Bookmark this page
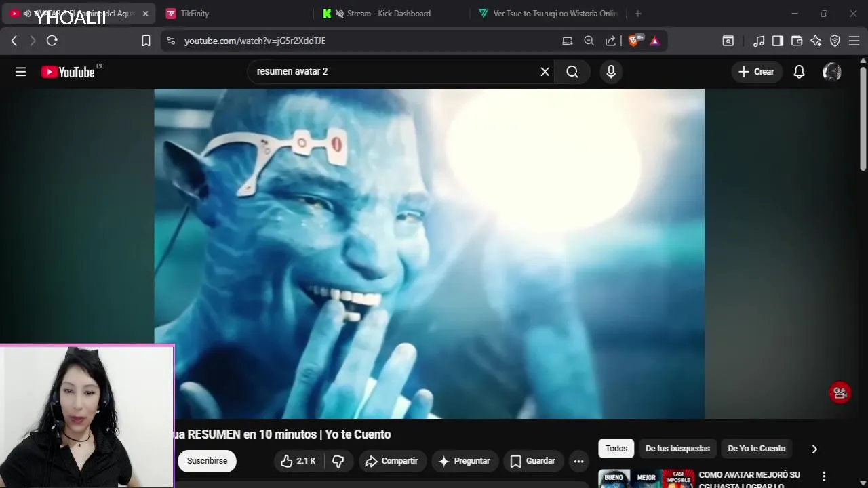868x488 pixels. (146, 41)
